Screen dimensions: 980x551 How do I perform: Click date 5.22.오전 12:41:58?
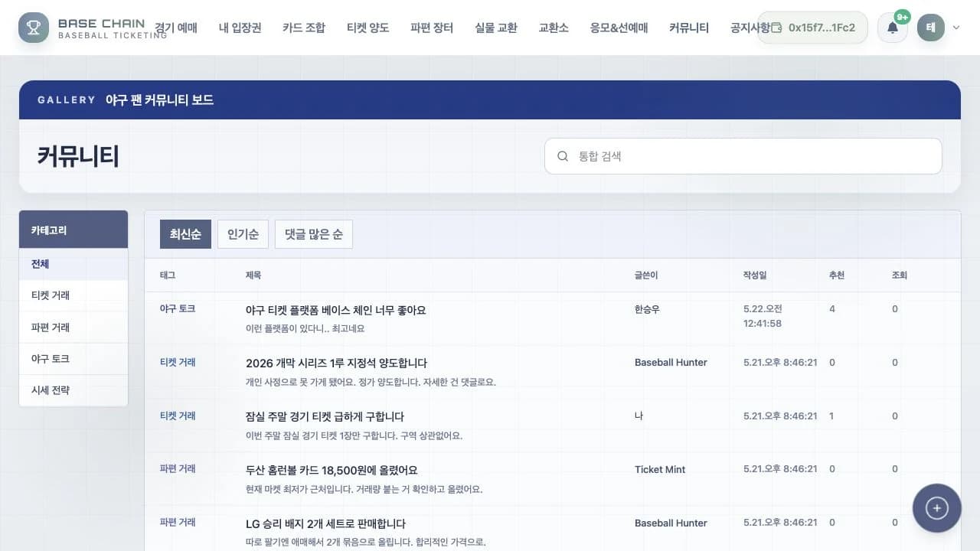point(763,316)
